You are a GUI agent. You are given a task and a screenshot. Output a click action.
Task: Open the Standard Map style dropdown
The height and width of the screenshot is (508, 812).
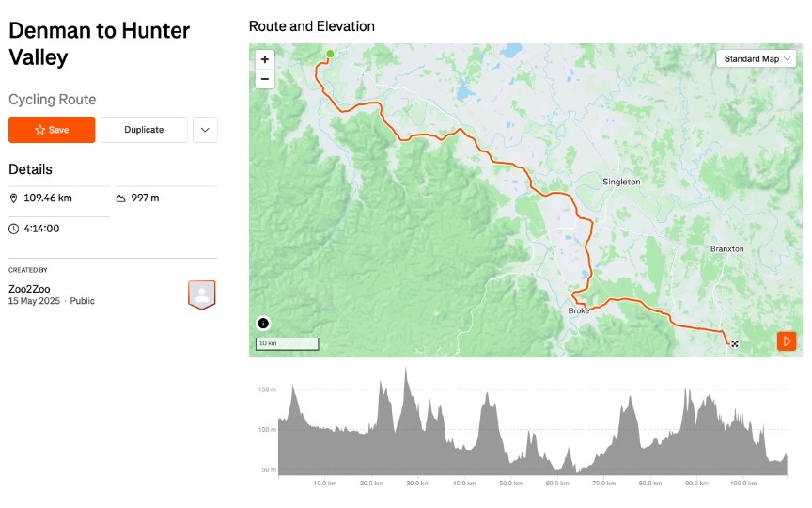pos(757,59)
